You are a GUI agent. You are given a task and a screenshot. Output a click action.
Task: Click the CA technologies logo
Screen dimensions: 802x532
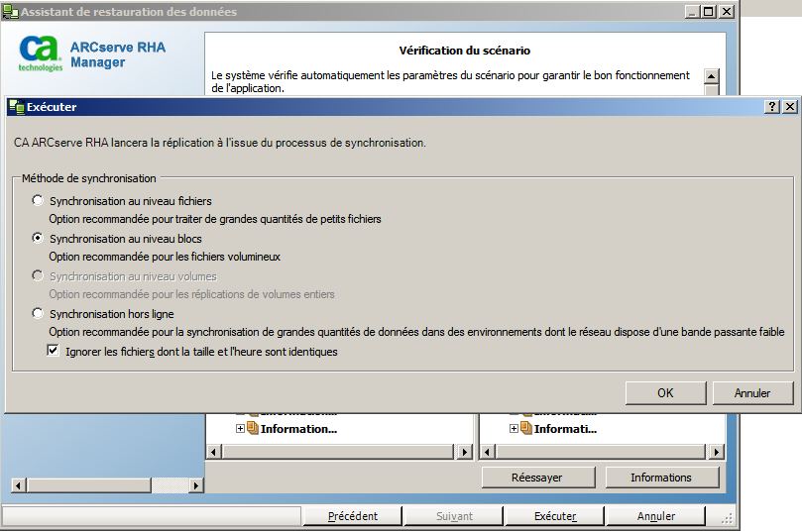coord(40,53)
